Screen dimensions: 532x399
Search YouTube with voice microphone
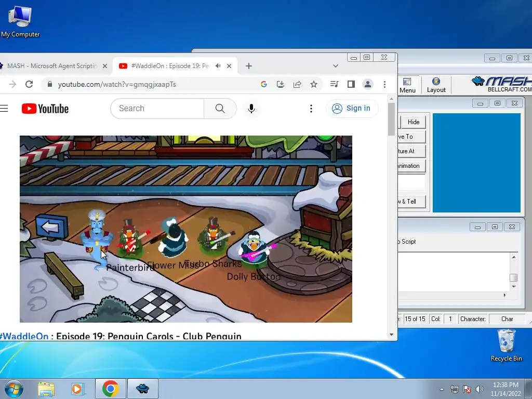251,109
